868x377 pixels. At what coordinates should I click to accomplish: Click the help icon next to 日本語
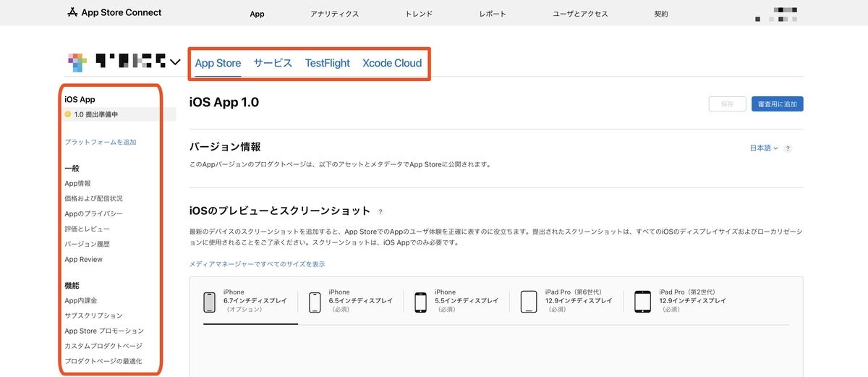click(788, 148)
